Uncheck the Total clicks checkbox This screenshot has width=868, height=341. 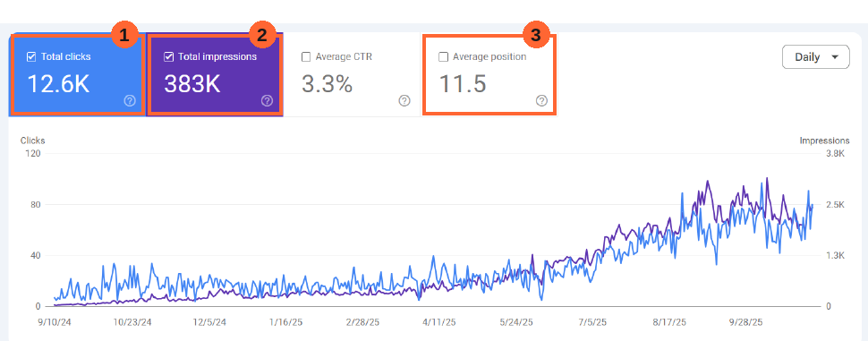pyautogui.click(x=31, y=56)
